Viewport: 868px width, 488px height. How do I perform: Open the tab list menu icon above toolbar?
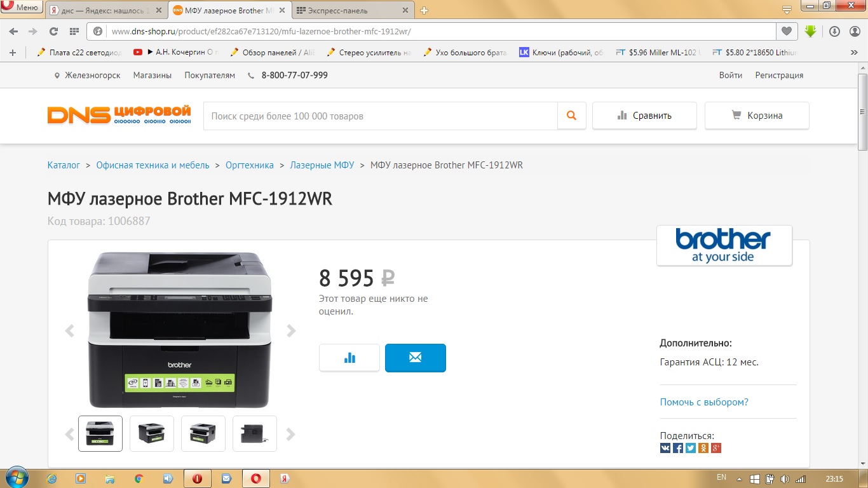[787, 10]
